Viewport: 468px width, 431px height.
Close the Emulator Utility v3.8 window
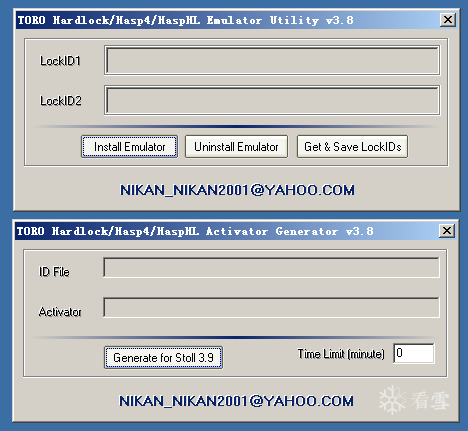[448, 20]
